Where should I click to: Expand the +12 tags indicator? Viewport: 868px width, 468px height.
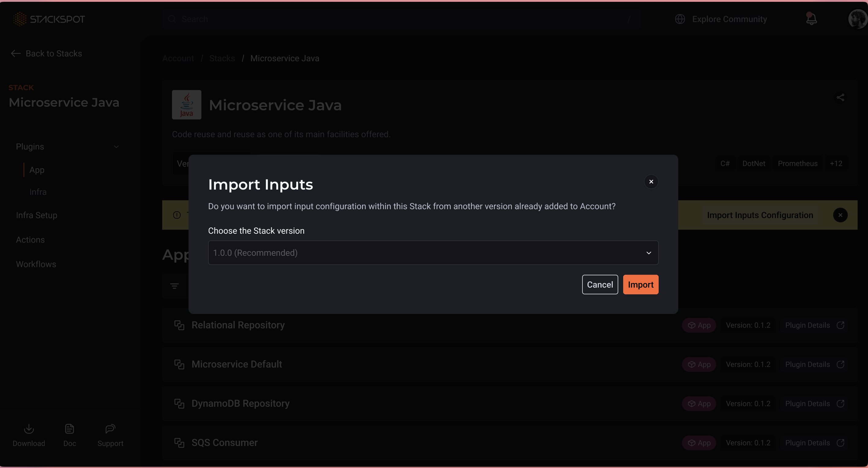tap(836, 164)
